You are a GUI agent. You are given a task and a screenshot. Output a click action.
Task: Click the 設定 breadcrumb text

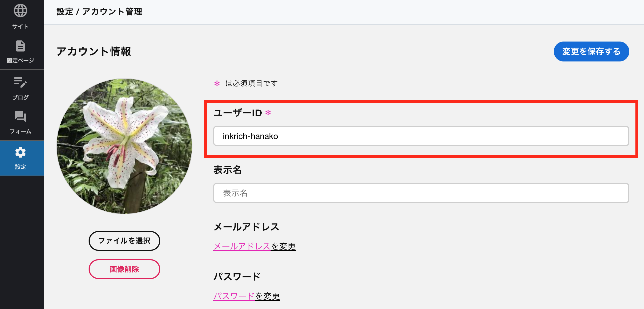coord(65,12)
